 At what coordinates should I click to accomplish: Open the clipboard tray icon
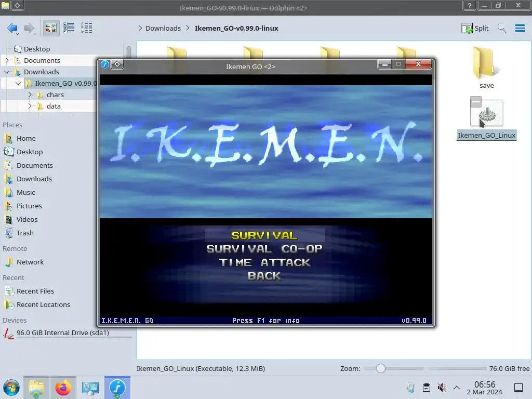tap(426, 388)
